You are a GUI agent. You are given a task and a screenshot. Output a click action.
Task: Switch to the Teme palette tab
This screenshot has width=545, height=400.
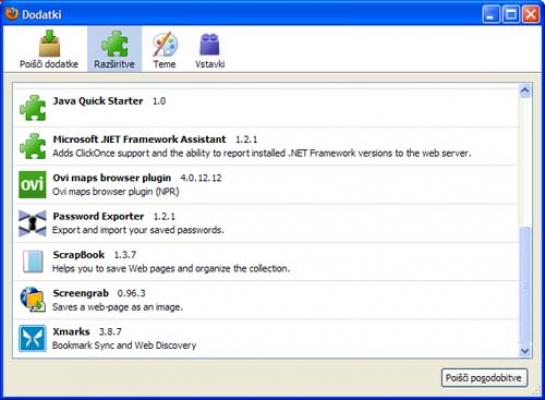coord(165,49)
